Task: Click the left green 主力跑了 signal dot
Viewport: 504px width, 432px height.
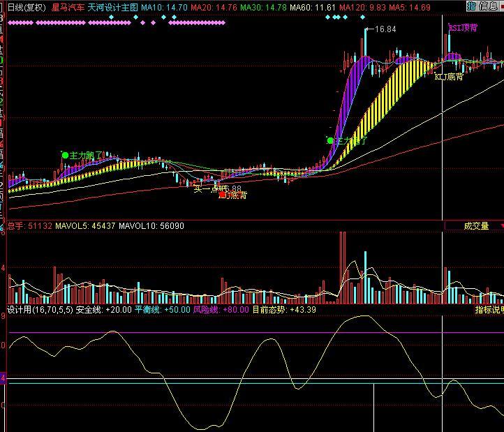Action: point(65,155)
